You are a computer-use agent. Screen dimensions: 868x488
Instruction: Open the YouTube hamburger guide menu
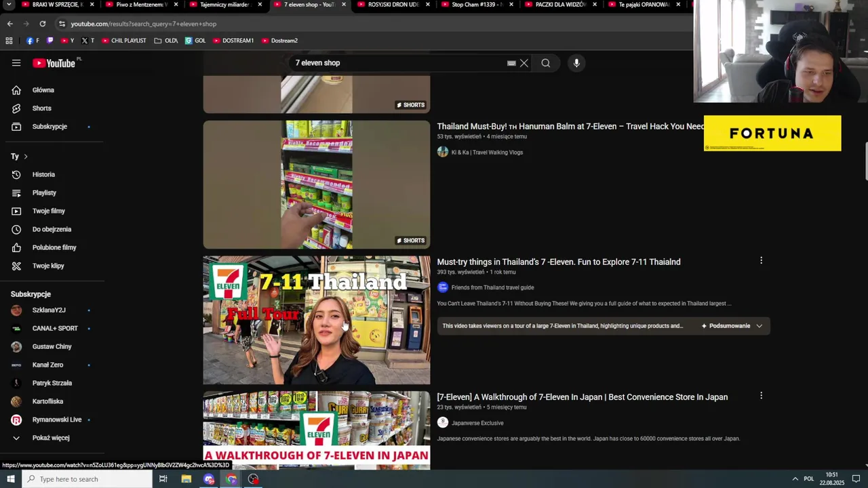click(x=16, y=63)
